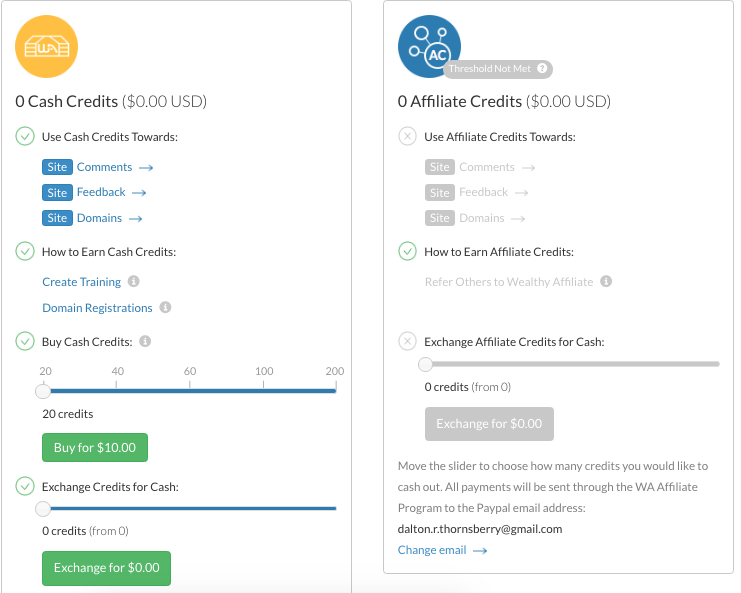Click the yellow Cash Credits logo icon
741x593 pixels.
[46, 47]
